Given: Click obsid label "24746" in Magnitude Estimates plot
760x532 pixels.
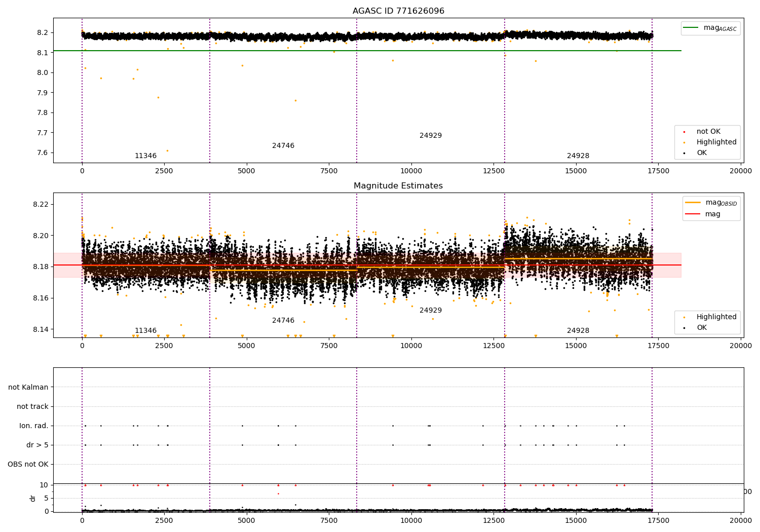Looking at the screenshot, I should [x=283, y=321].
